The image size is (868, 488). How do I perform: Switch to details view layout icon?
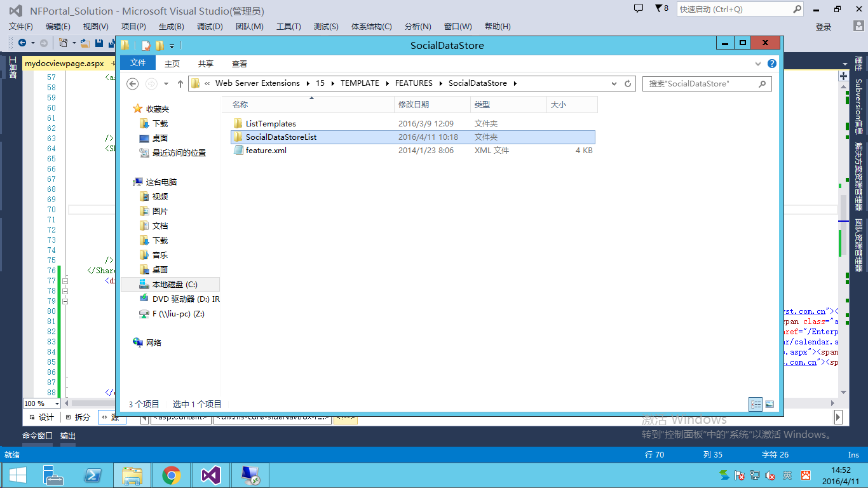coord(756,403)
